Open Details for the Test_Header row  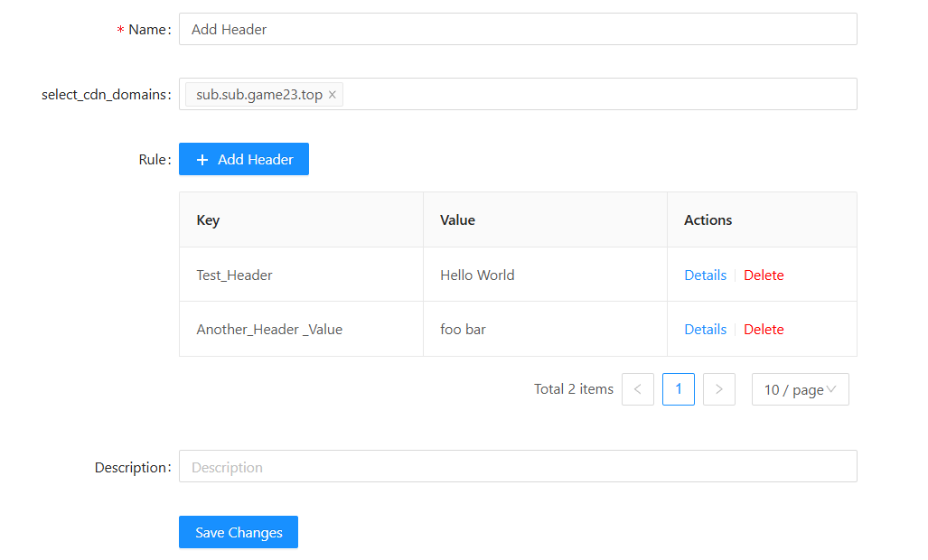click(705, 275)
